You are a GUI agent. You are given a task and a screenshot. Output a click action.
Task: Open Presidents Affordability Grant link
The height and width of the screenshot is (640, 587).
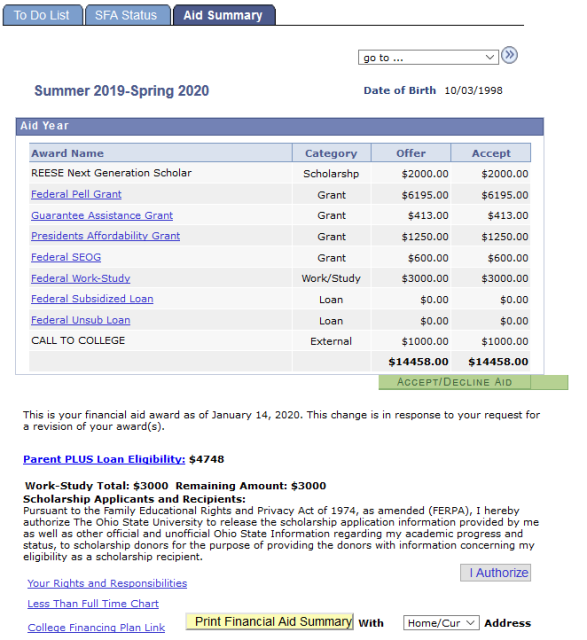coord(105,236)
